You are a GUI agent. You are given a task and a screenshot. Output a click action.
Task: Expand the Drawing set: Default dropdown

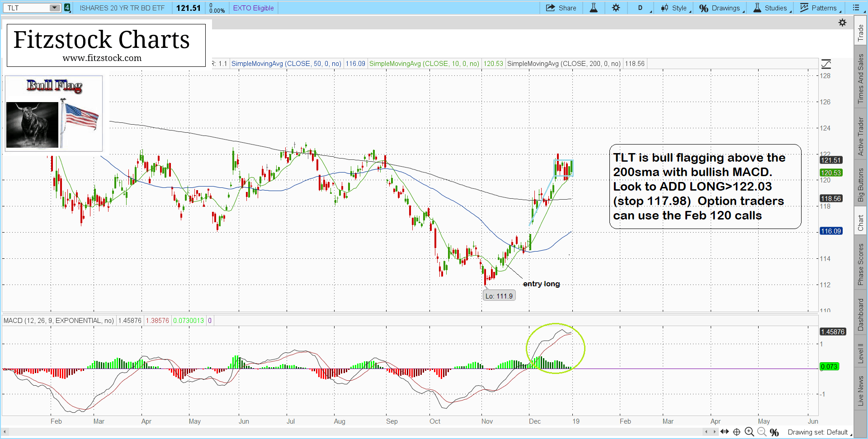(819, 432)
